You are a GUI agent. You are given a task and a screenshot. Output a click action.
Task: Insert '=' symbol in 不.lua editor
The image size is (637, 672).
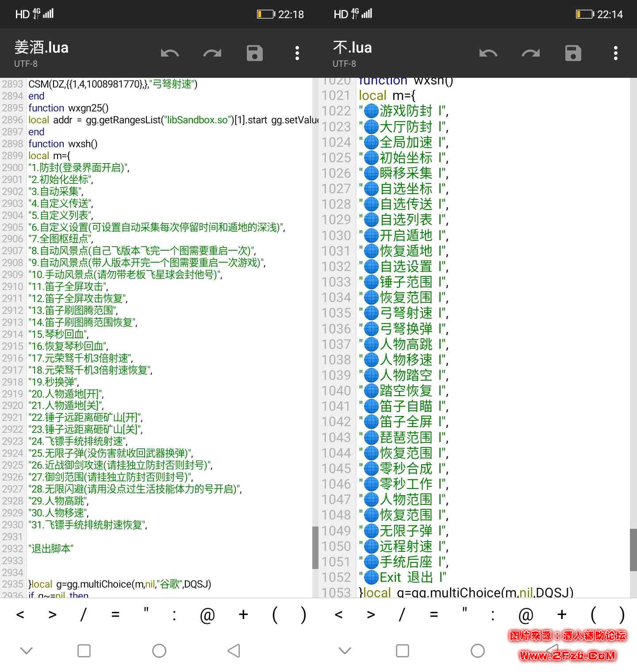pos(434,614)
